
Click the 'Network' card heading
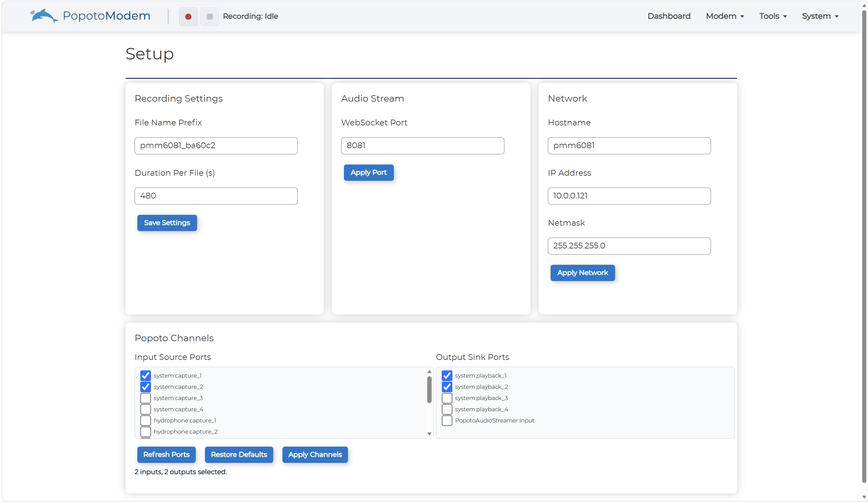567,99
